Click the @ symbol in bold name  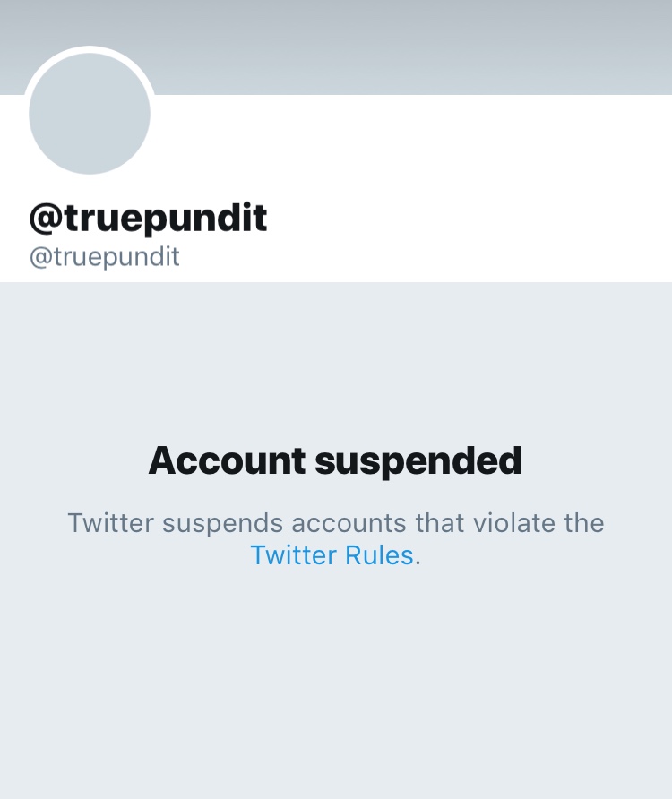47,219
